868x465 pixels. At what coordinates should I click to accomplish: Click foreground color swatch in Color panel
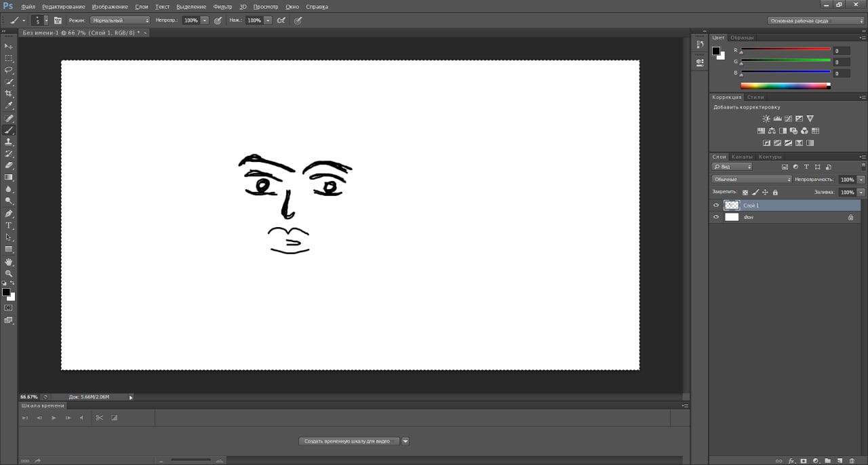(x=716, y=50)
